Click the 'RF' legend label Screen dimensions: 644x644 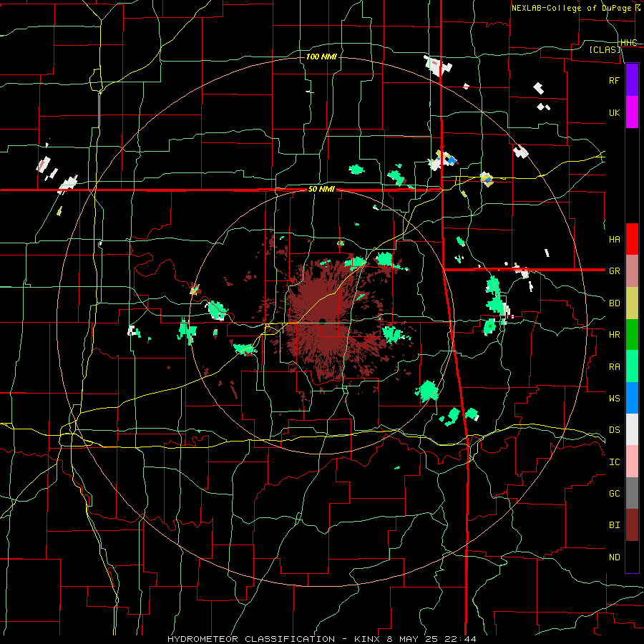point(614,80)
